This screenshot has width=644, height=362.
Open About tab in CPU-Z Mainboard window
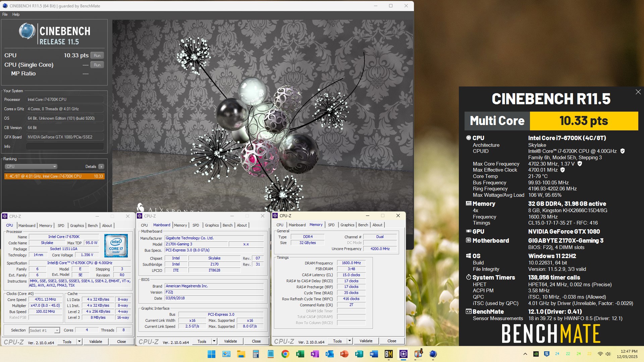(242, 225)
